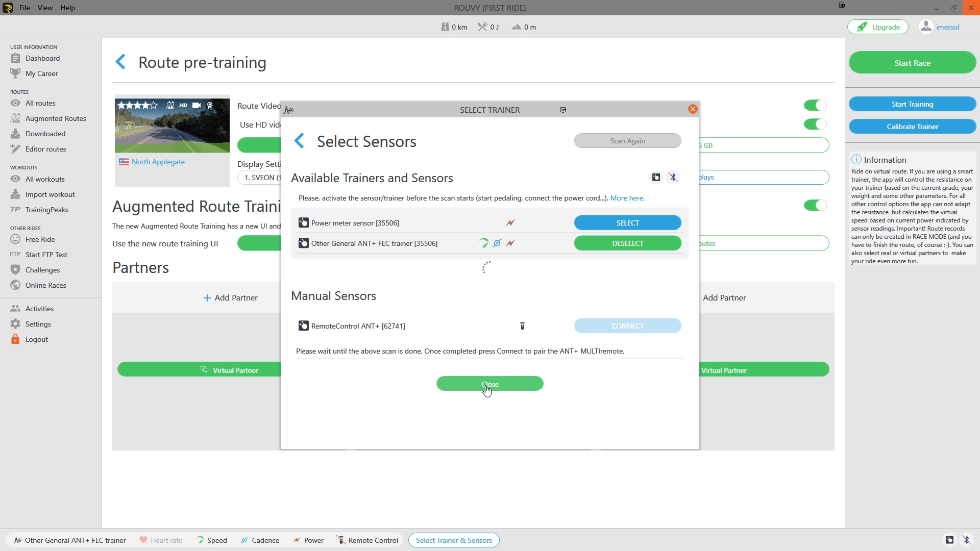Go back from Select Sensors dialog

(300, 141)
